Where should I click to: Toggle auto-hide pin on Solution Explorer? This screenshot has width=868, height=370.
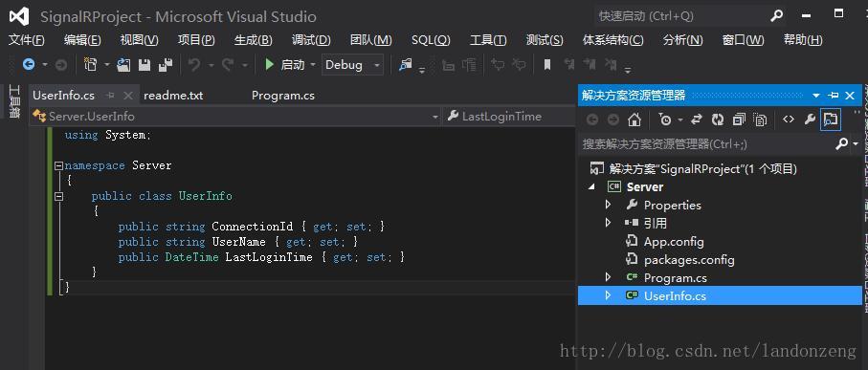834,96
